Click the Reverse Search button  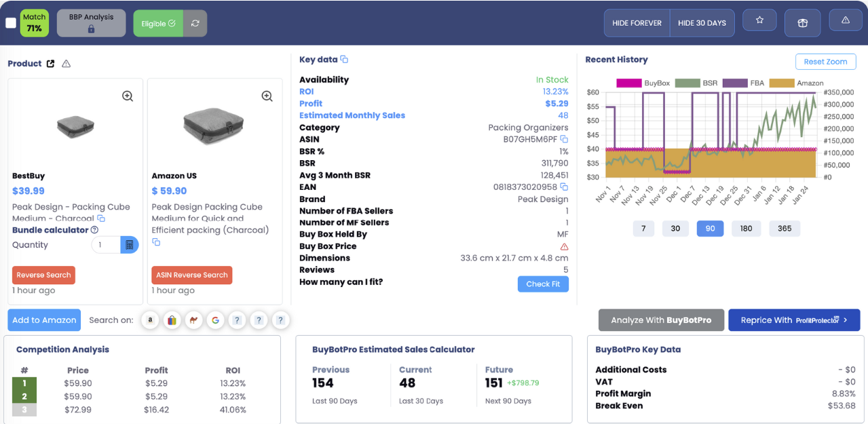[43, 275]
